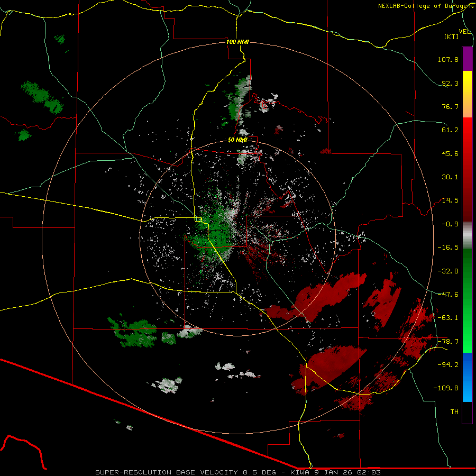Click the 14.5 velocity scale value
476x476 pixels.
pos(450,200)
